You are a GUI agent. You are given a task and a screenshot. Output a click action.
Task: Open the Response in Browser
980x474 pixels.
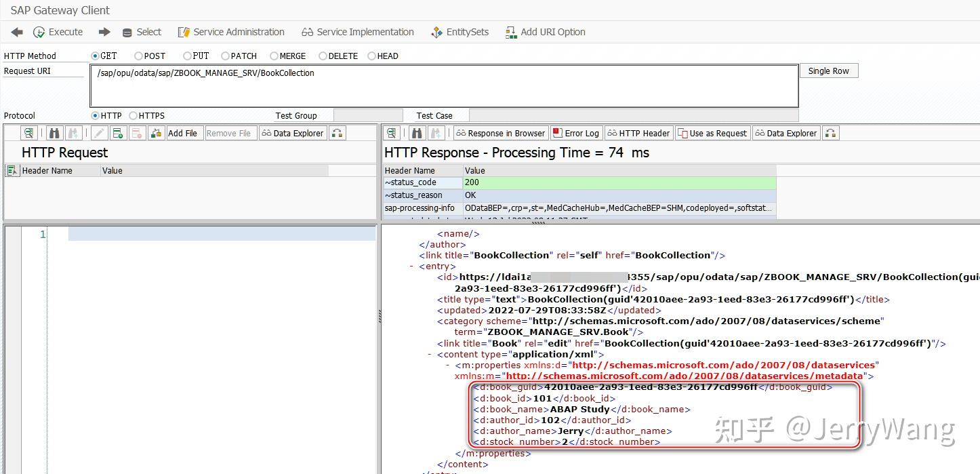click(x=499, y=133)
